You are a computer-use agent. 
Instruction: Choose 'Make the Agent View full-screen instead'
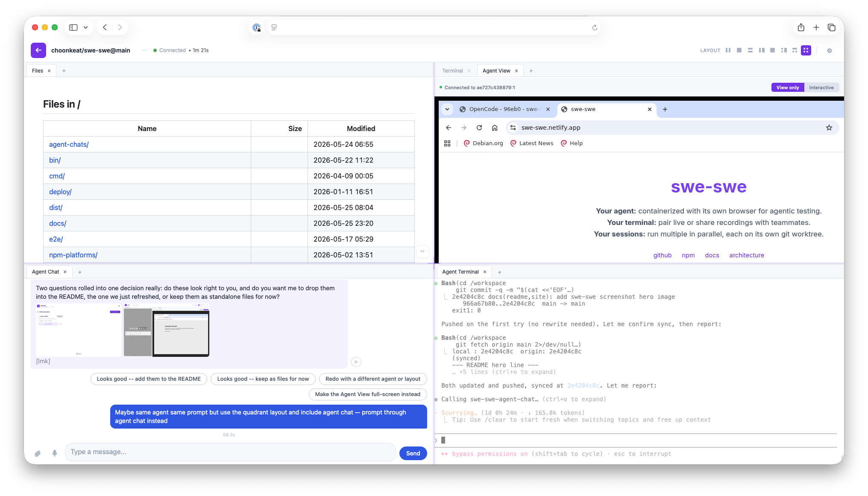click(368, 394)
